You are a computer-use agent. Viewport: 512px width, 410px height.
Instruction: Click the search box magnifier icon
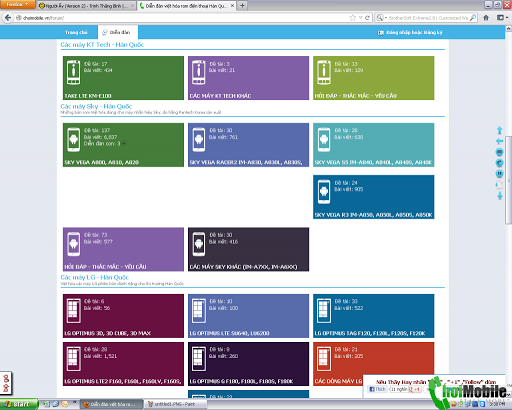[472, 18]
